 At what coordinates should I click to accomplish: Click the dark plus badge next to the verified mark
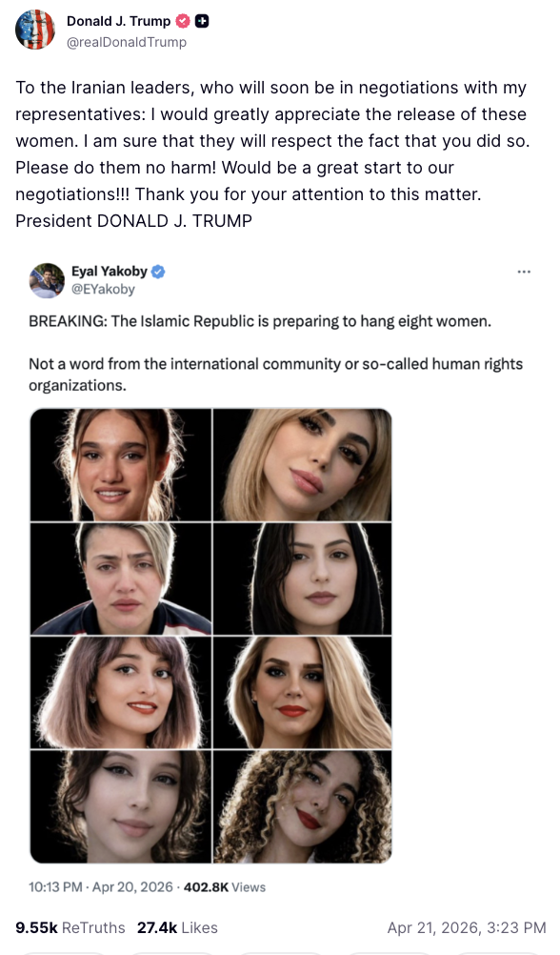[202, 21]
